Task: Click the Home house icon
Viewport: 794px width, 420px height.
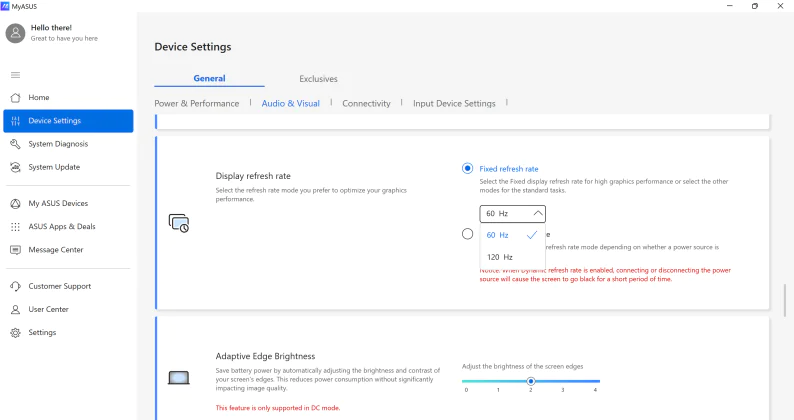Action: click(x=16, y=97)
